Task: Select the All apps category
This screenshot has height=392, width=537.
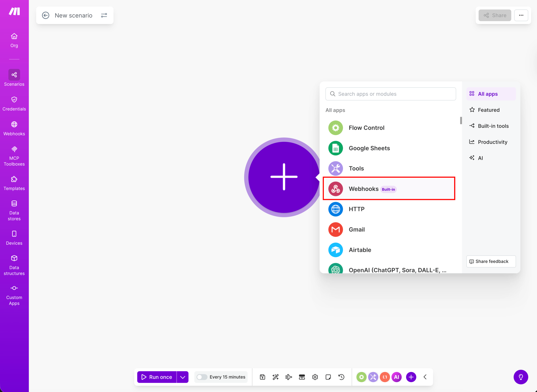Action: [x=491, y=94]
